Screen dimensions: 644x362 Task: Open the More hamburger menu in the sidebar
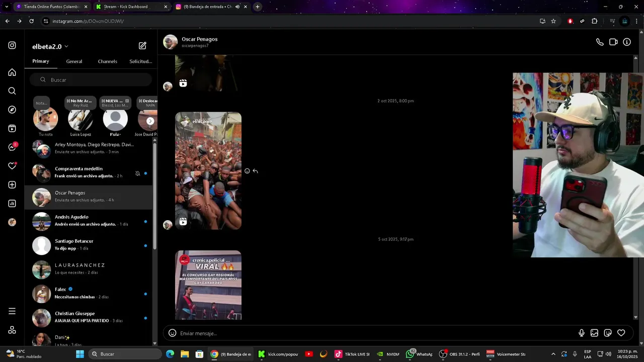click(12, 311)
